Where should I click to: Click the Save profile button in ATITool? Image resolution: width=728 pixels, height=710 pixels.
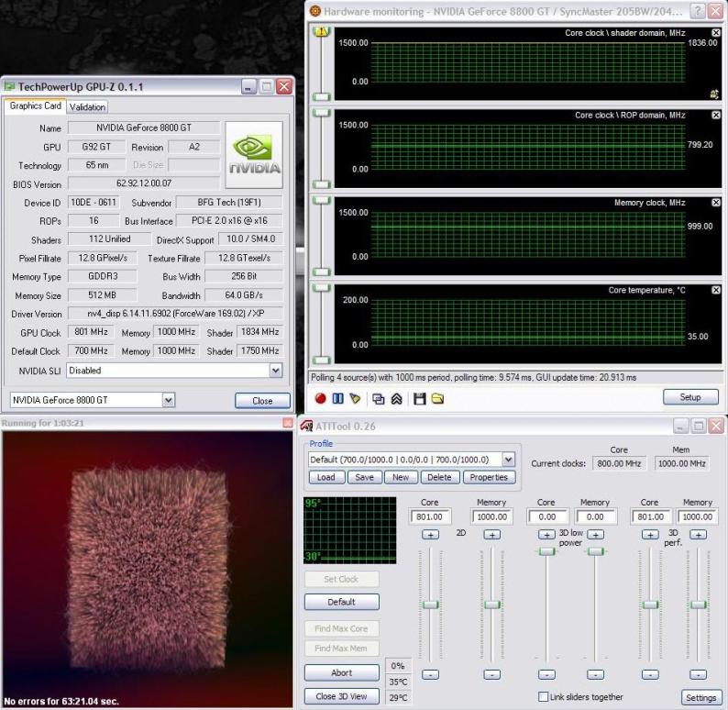pos(365,477)
